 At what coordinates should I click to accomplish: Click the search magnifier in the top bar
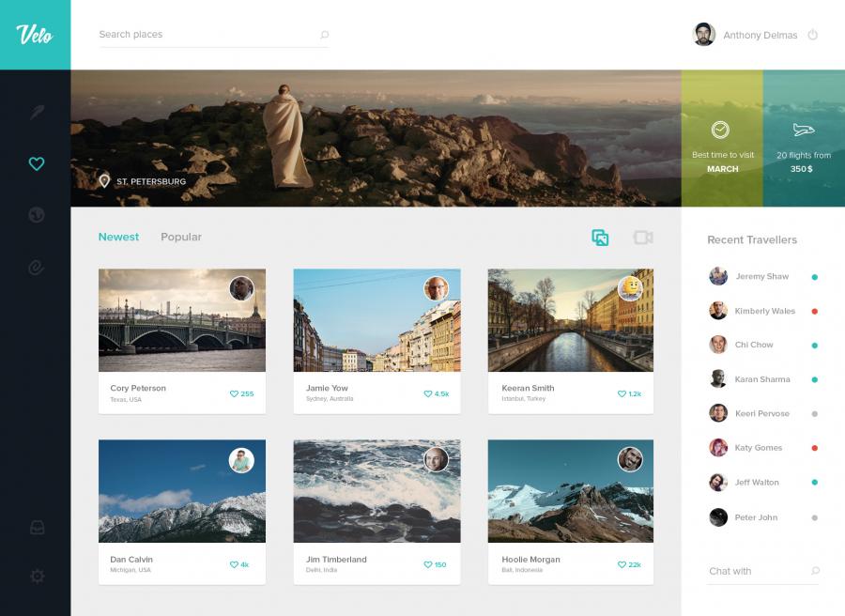coord(324,35)
